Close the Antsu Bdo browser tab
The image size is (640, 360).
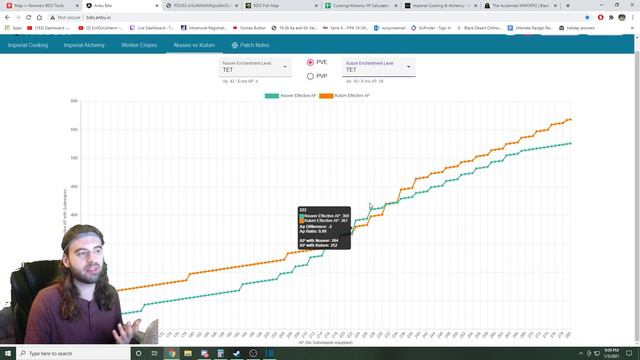coord(157,6)
